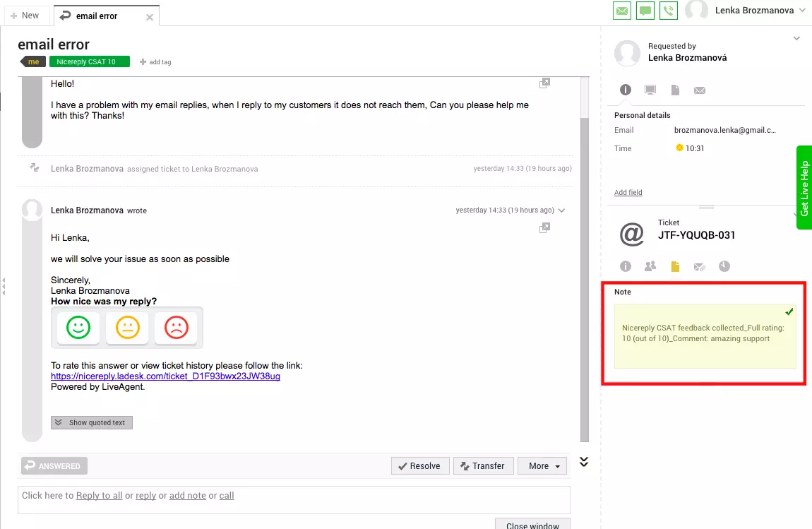Start a call via the phone icon

(668, 10)
